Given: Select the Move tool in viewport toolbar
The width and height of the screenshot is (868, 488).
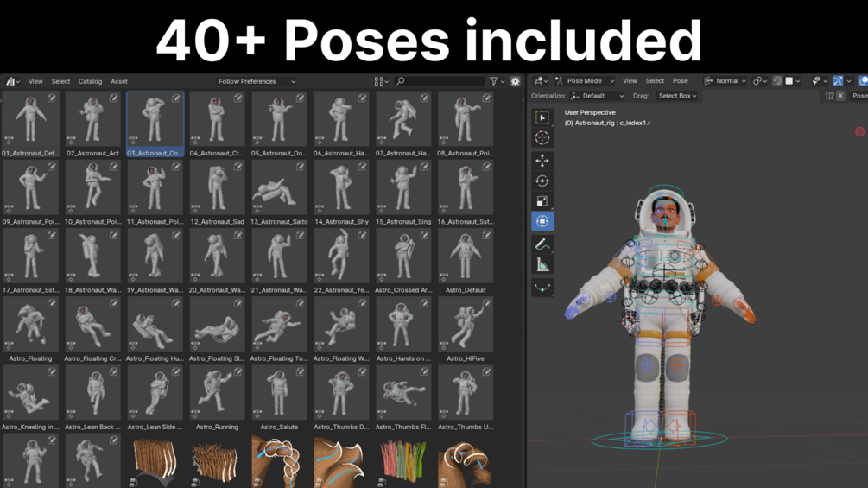Looking at the screenshot, I should (x=542, y=161).
